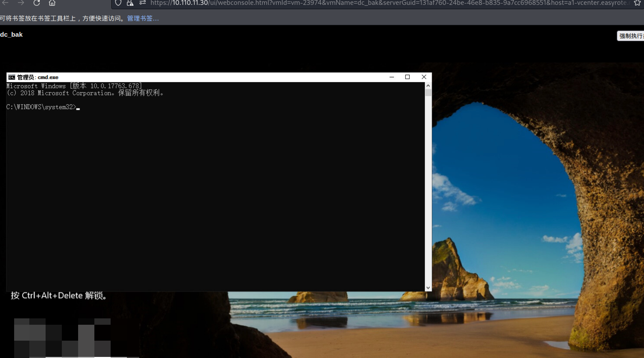The height and width of the screenshot is (358, 644).
Task: Show site security lock information
Action: click(x=130, y=3)
